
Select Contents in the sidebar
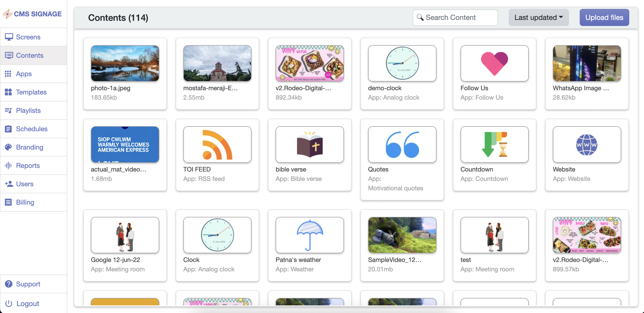click(x=30, y=55)
